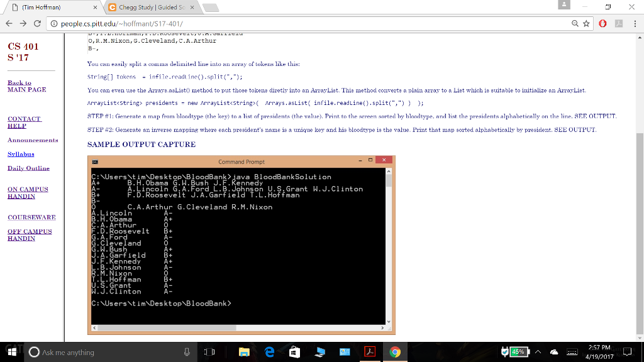Open the Syllabus link
This screenshot has height=362, width=644.
click(x=21, y=154)
